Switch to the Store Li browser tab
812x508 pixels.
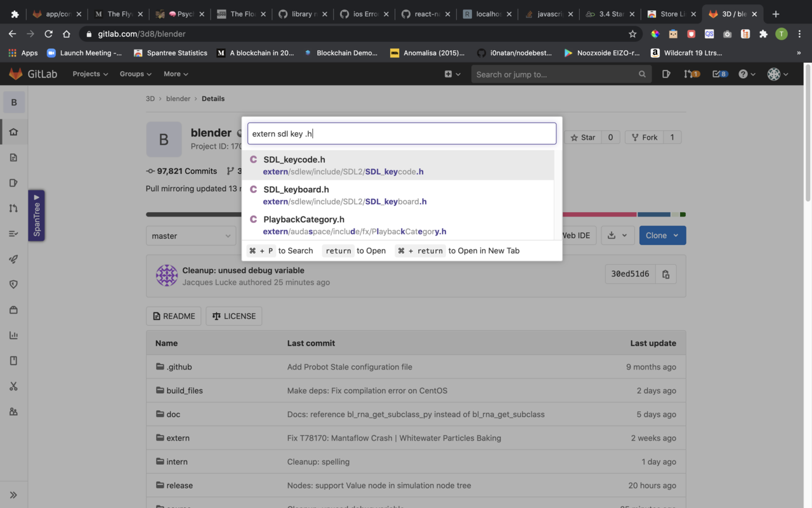pos(673,14)
